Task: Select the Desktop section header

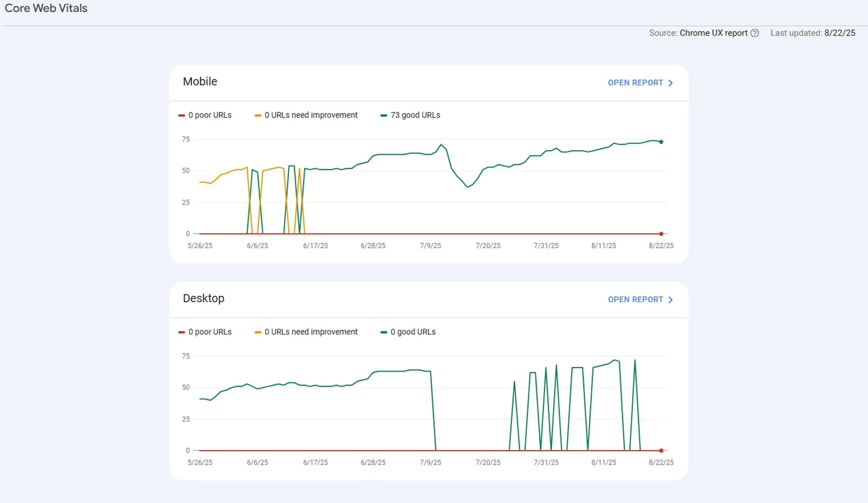Action: 204,298
